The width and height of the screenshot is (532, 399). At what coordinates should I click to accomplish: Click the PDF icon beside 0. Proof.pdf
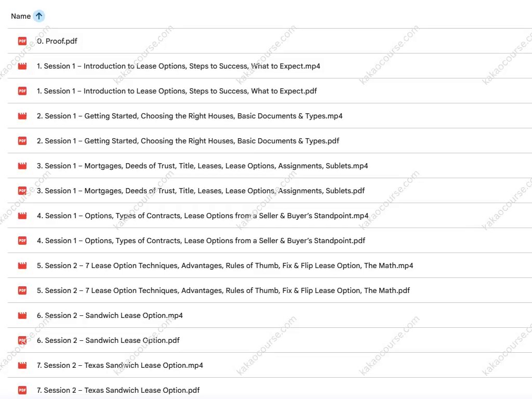[x=22, y=41]
